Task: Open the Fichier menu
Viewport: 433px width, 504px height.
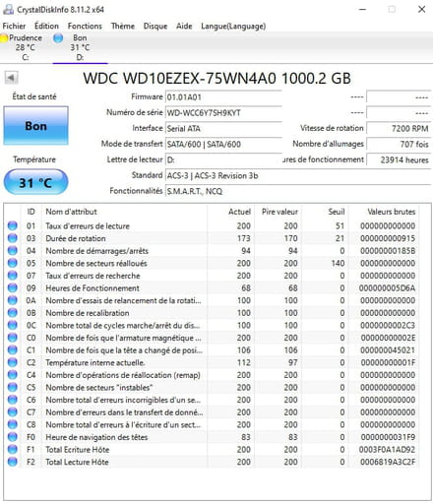Action: pos(14,26)
